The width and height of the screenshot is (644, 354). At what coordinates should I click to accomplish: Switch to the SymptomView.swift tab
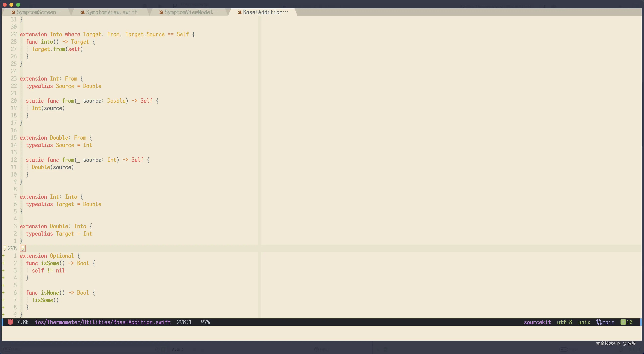pyautogui.click(x=112, y=12)
